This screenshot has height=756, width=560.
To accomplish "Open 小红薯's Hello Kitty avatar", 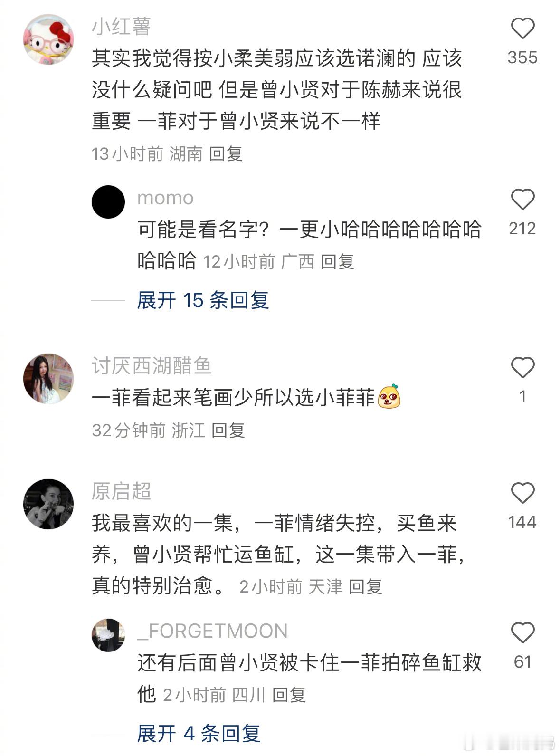I will (x=48, y=39).
